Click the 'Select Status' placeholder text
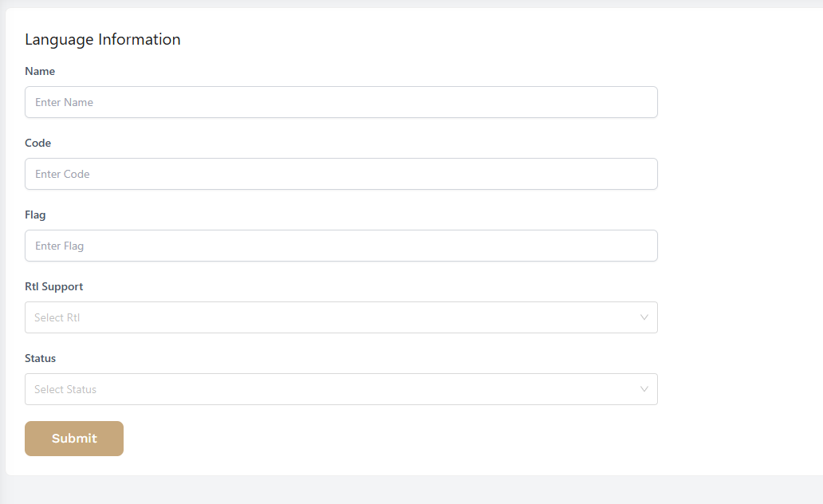Screen dimensions: 823x504 [65, 389]
